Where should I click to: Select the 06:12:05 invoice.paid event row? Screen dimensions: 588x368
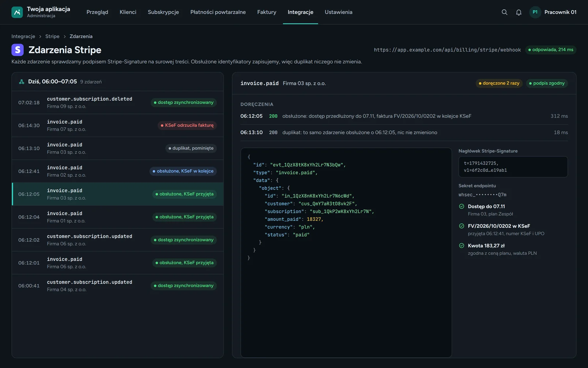(118, 194)
